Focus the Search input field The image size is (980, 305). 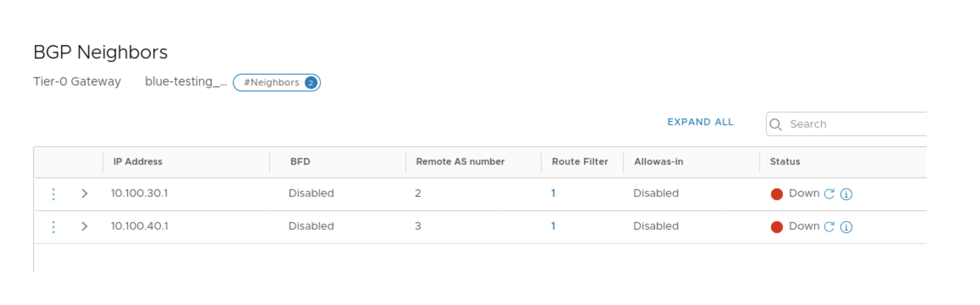pos(856,124)
